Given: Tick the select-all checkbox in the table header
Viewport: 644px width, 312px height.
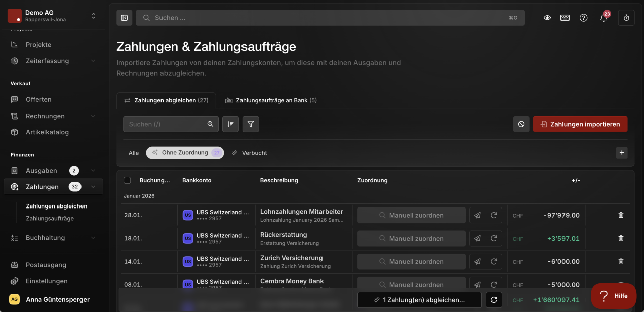Looking at the screenshot, I should 127,180.
